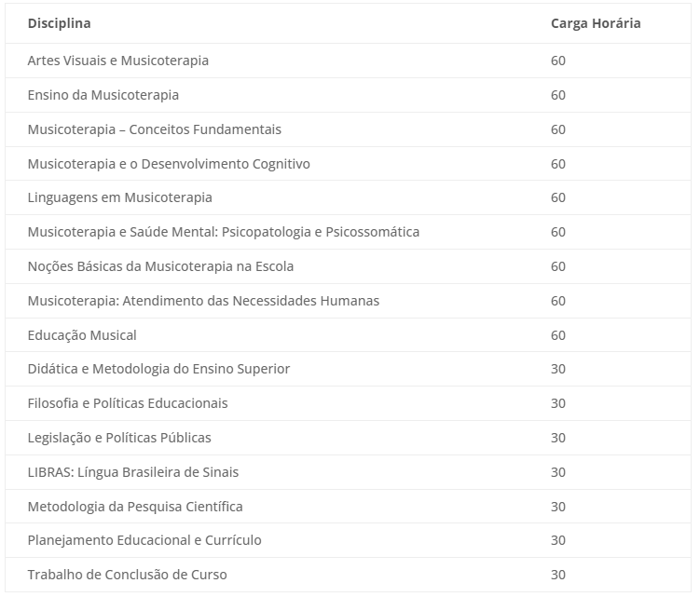
Task: Click the Carga Horária column header
Action: point(596,23)
